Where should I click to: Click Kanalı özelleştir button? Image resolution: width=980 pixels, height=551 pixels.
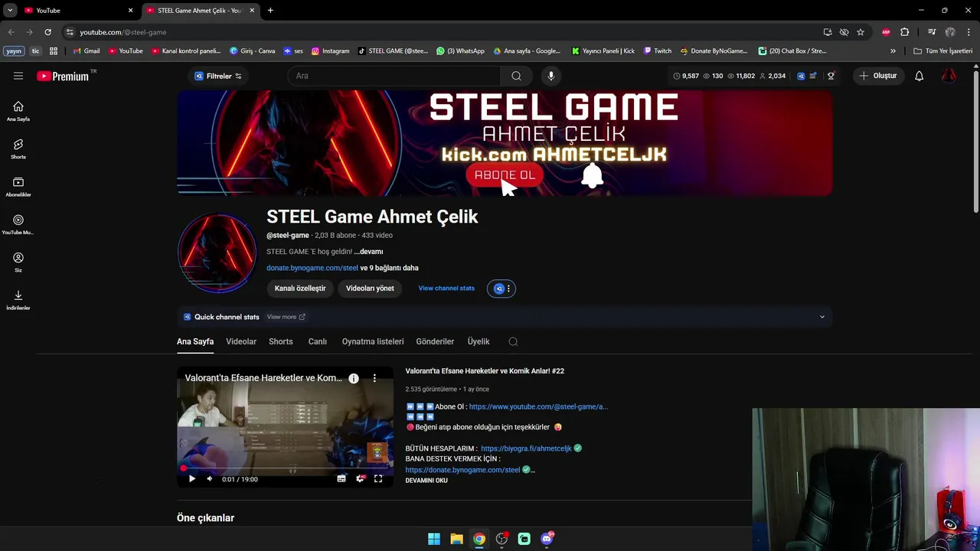tap(300, 289)
